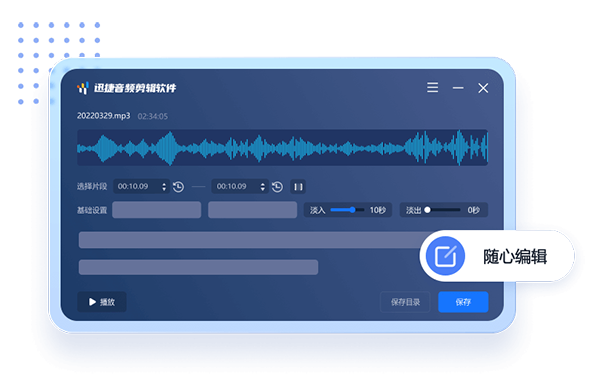Reset end time with clock icon

[277, 187]
